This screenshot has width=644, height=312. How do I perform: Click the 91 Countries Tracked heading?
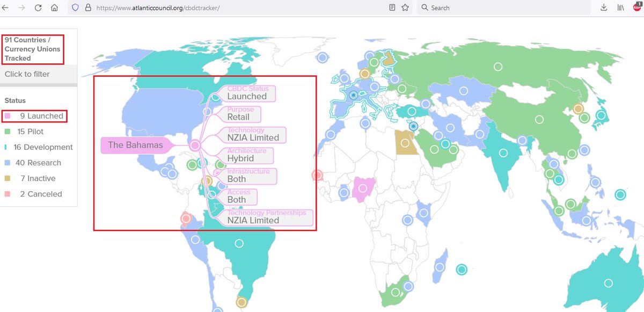coord(31,49)
